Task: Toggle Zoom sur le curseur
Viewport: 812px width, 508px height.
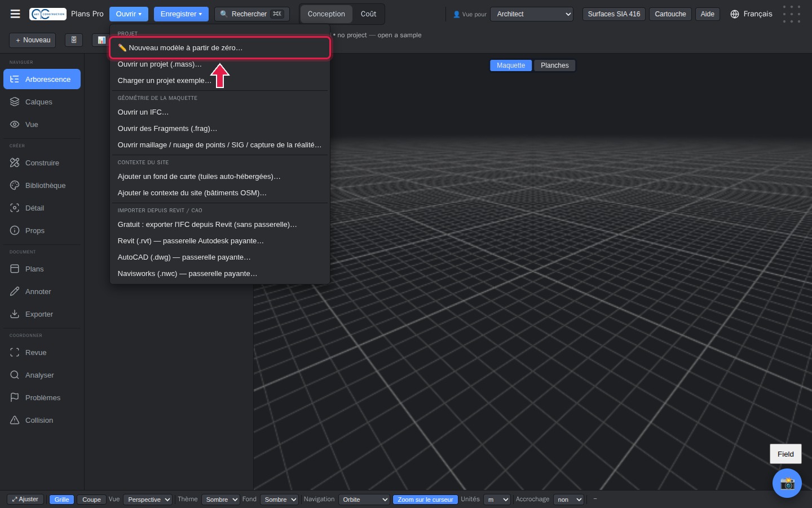Action: point(425,500)
